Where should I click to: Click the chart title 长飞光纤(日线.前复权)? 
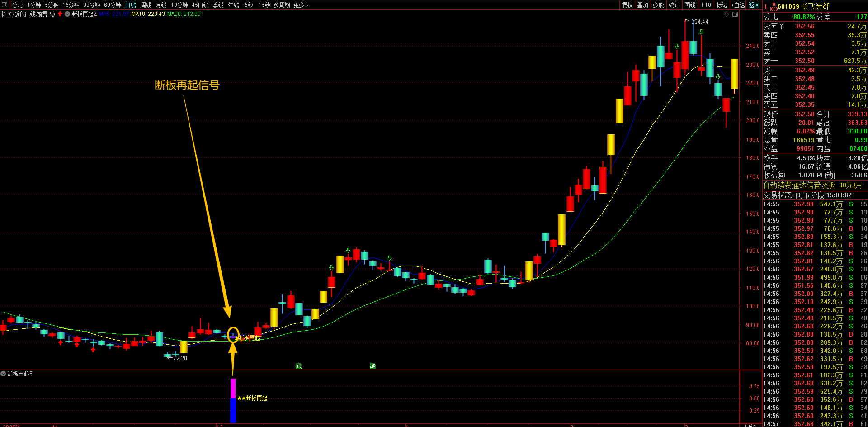[x=28, y=14]
